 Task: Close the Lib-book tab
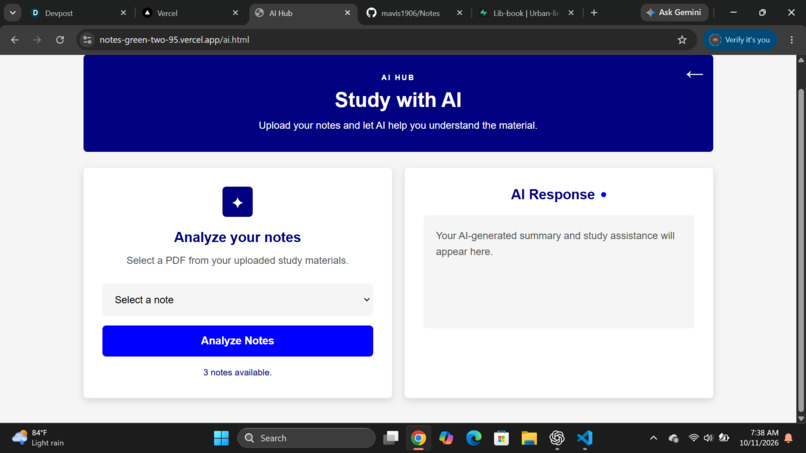pyautogui.click(x=571, y=13)
